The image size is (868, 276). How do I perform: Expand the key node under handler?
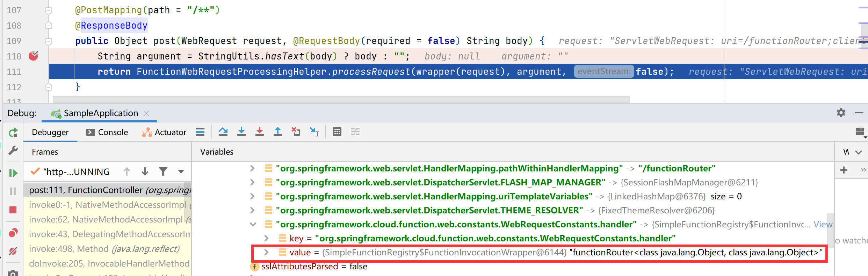(266, 238)
